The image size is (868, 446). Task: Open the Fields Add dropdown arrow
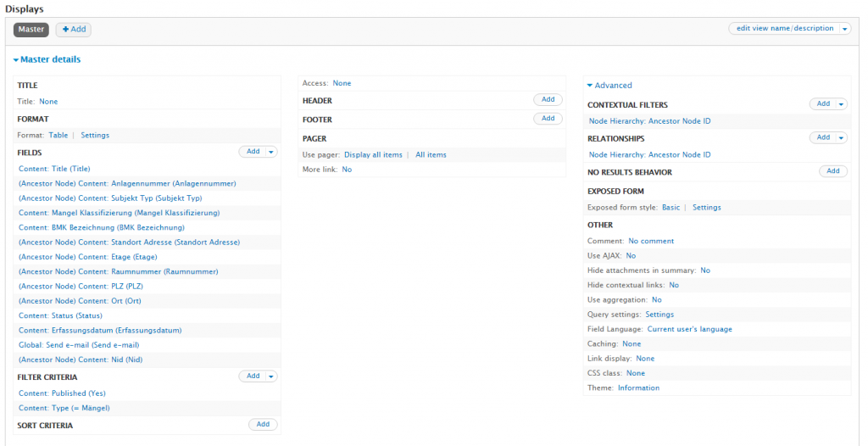[270, 152]
